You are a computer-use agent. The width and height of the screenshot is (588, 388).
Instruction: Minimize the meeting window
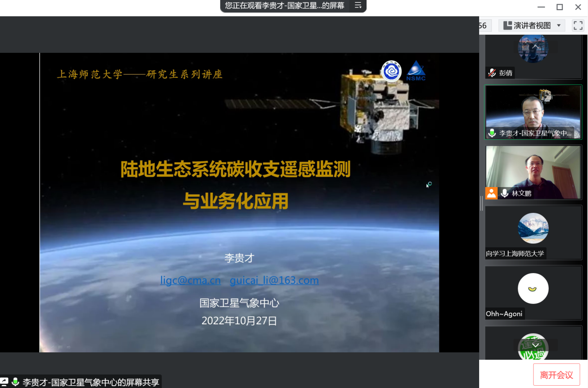(x=541, y=7)
